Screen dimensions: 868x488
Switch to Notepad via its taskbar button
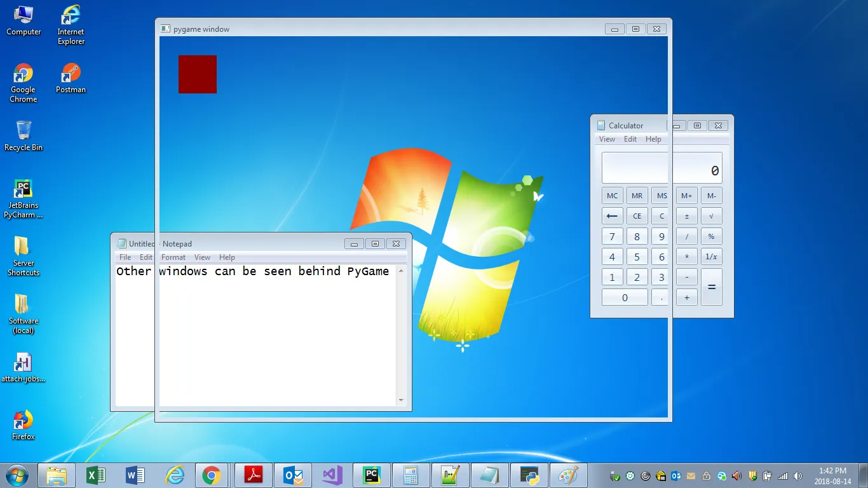pyautogui.click(x=490, y=475)
